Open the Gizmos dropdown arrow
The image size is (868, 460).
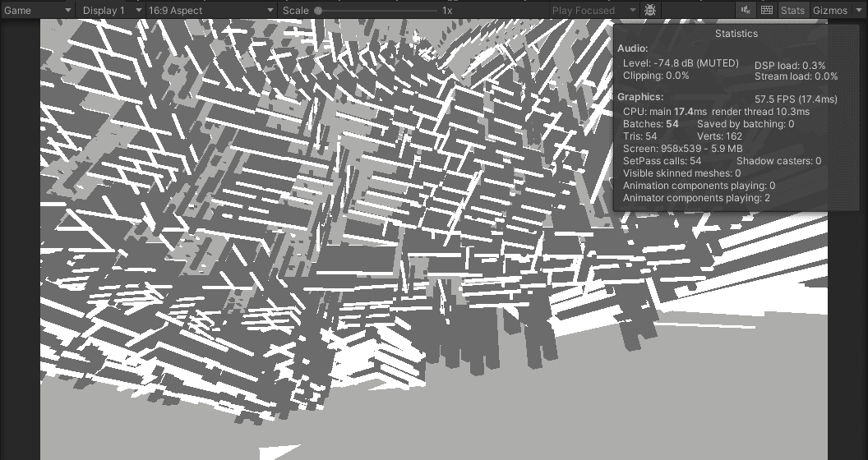click(x=859, y=10)
